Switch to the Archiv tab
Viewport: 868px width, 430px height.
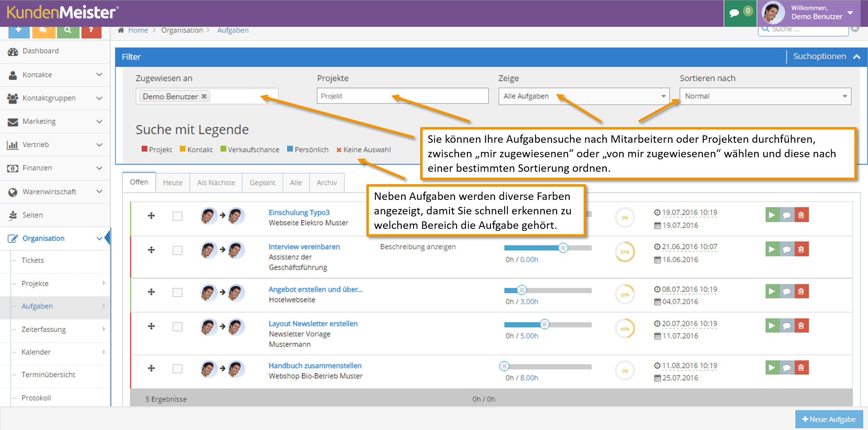click(327, 183)
